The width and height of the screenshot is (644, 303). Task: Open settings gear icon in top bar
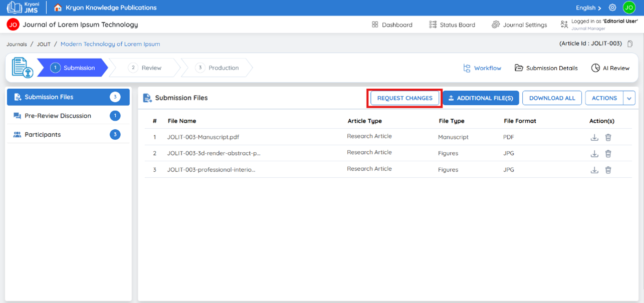point(612,8)
